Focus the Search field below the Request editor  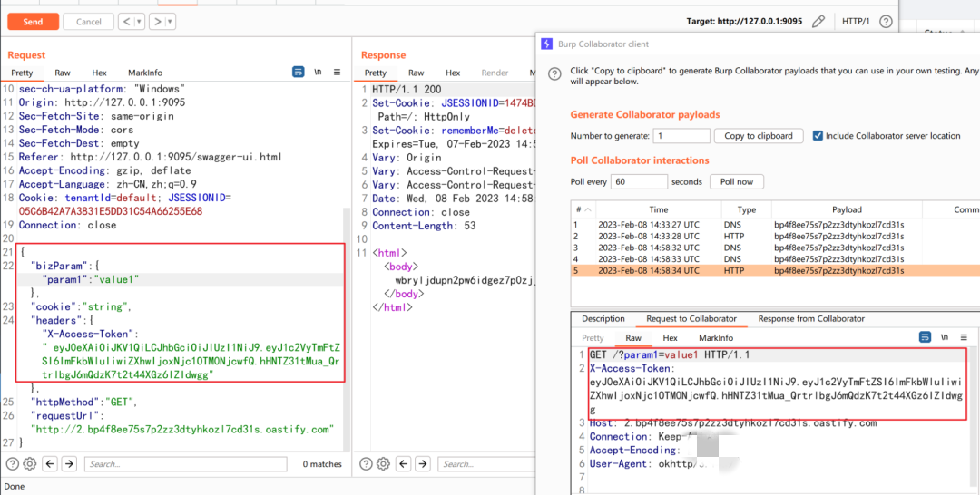186,464
